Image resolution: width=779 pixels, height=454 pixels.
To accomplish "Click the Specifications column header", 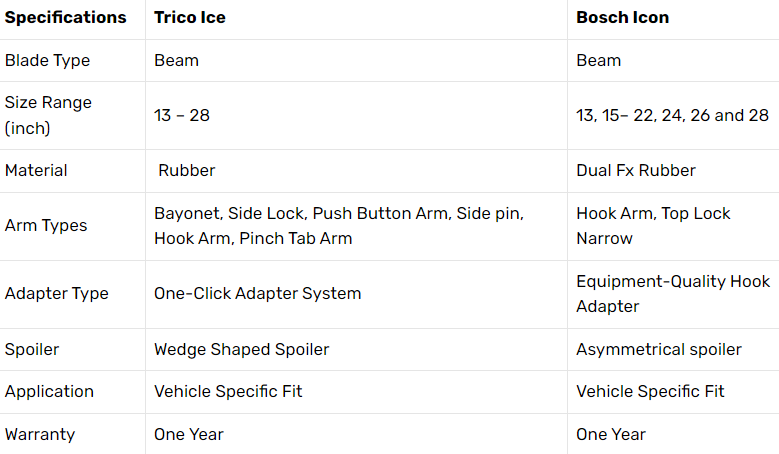I will point(66,17).
